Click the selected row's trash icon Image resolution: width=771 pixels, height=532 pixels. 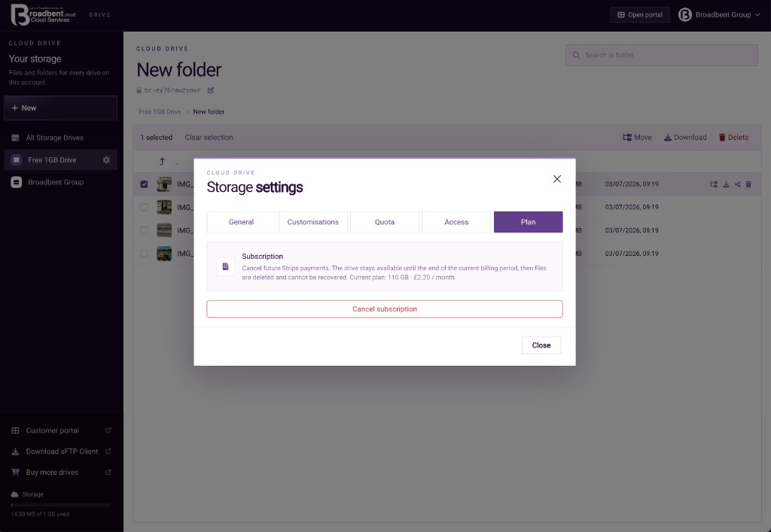748,184
